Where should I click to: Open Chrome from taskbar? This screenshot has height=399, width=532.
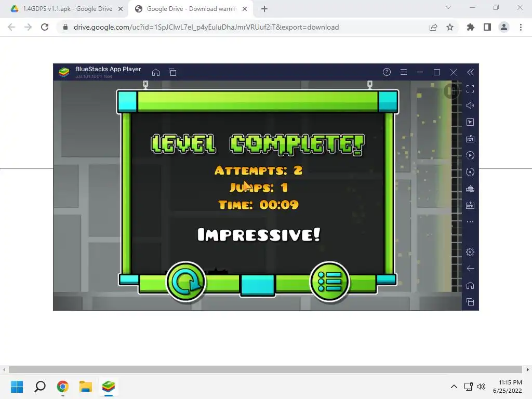[63, 387]
